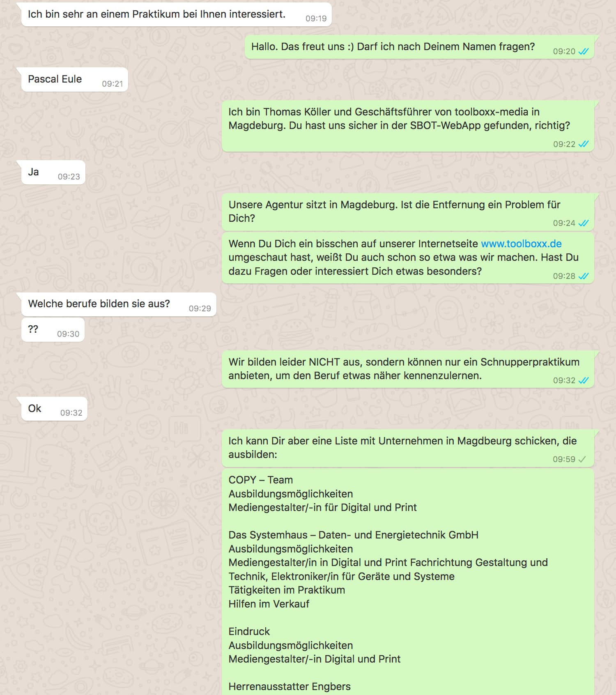Image resolution: width=616 pixels, height=695 pixels.
Task: Click the double ticks beside 09:32
Action: tap(583, 380)
